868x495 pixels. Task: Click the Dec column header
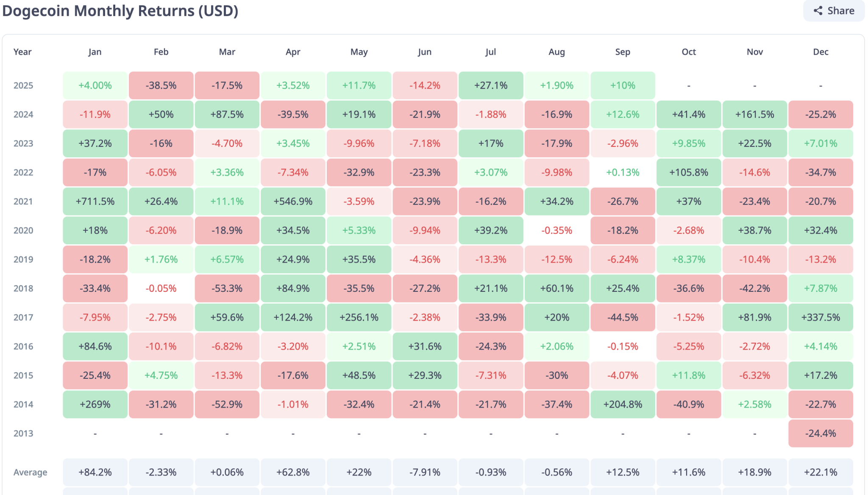821,52
